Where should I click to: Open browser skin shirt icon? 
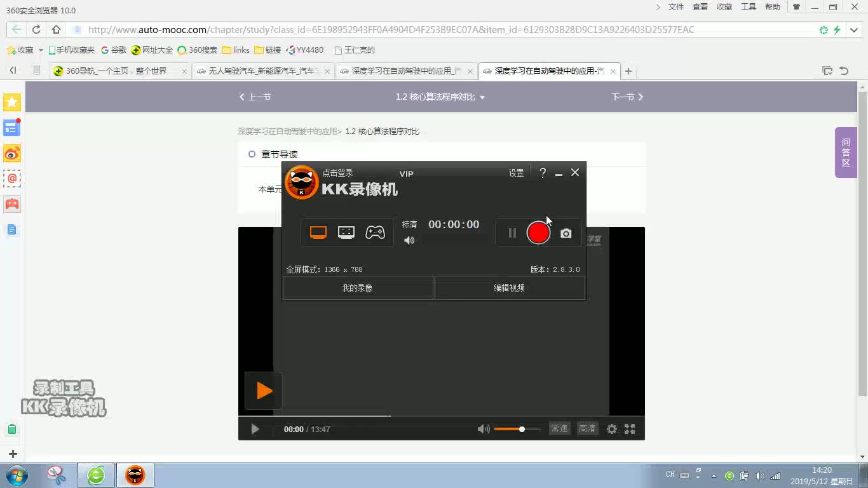(x=796, y=7)
